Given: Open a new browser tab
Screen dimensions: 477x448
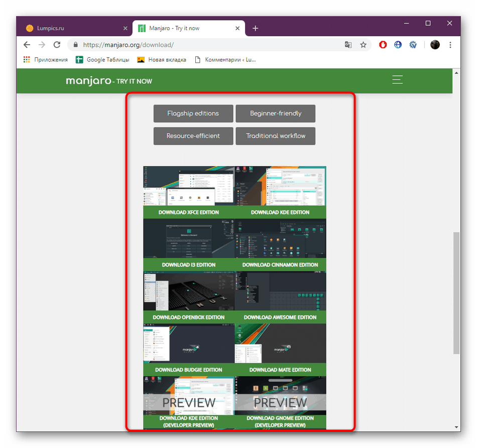Looking at the screenshot, I should coord(255,28).
